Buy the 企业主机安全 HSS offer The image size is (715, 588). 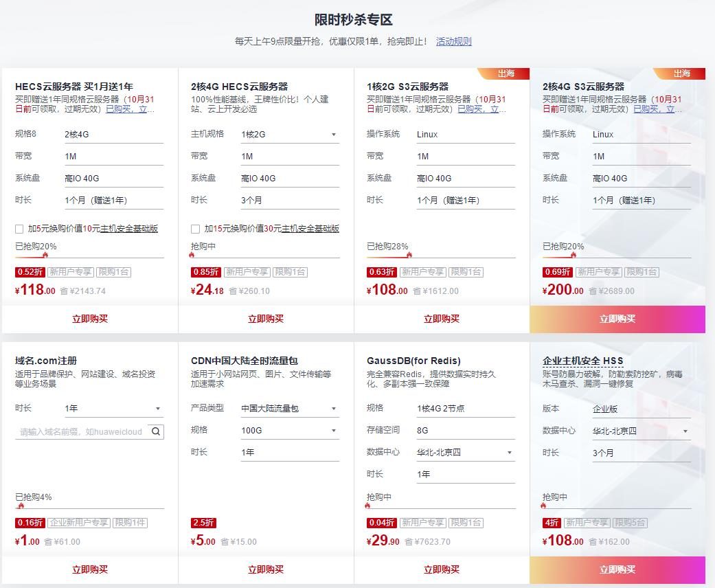point(617,569)
